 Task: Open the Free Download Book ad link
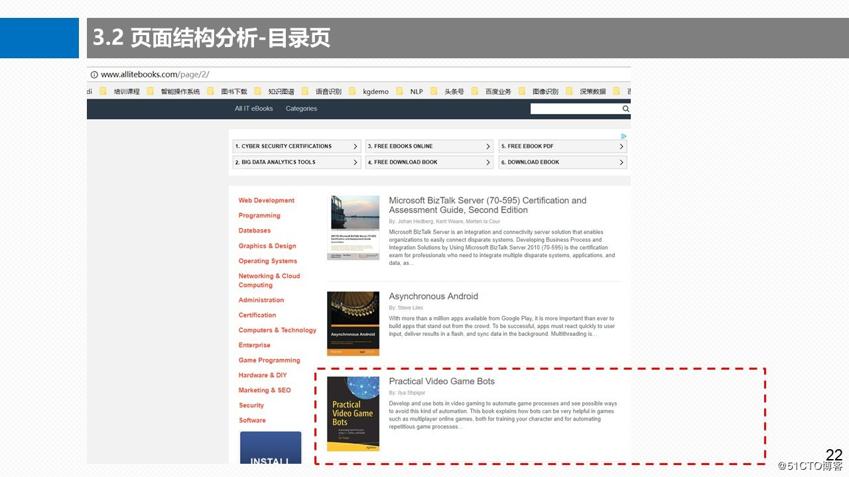[x=429, y=162]
